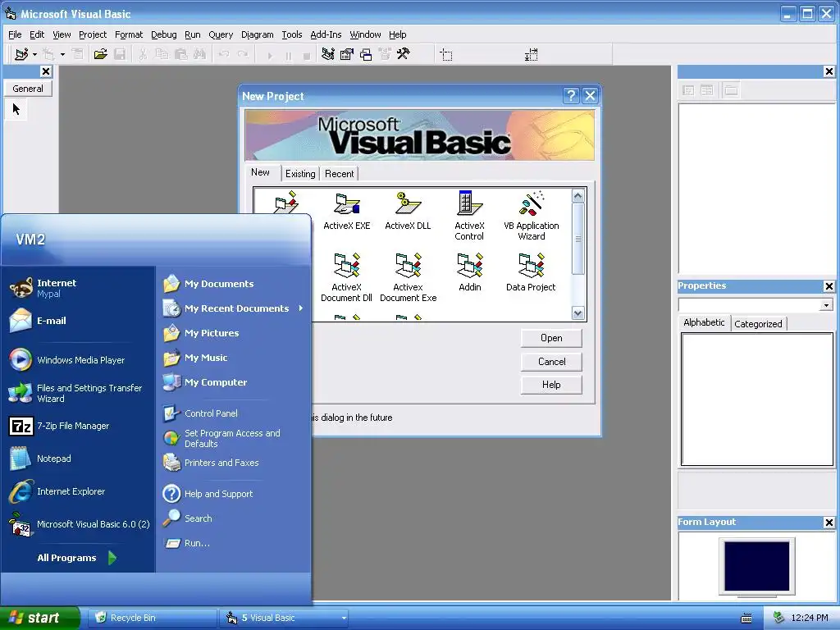Launch Notepad from Start menu
Viewport: 840px width, 630px height.
point(53,459)
